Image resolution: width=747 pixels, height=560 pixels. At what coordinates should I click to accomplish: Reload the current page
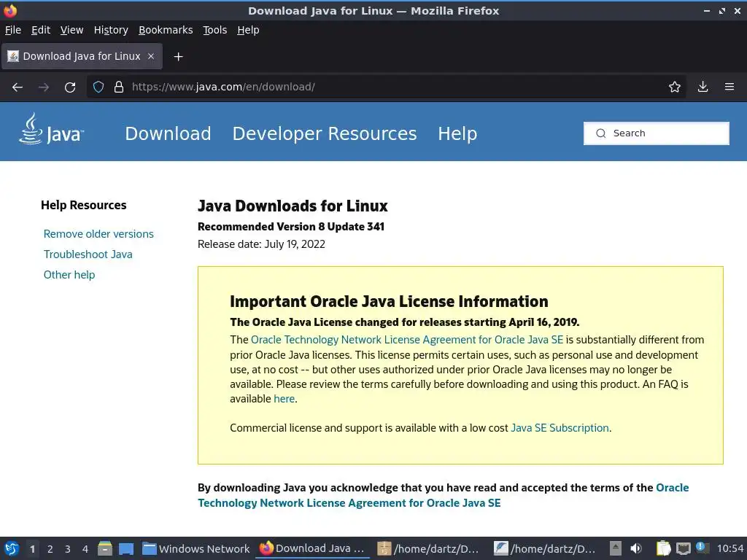[x=70, y=87]
